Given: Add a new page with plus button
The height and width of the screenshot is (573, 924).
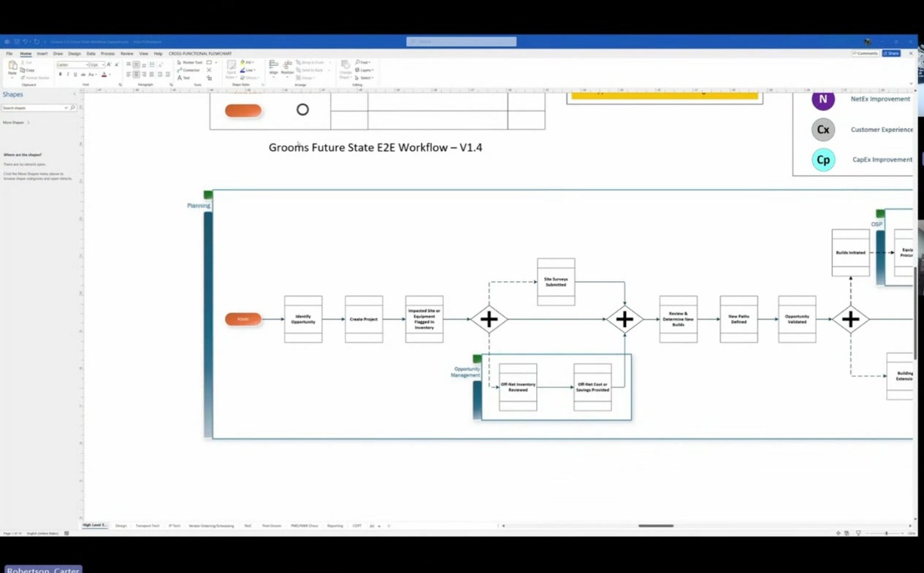Looking at the screenshot, I should [389, 526].
